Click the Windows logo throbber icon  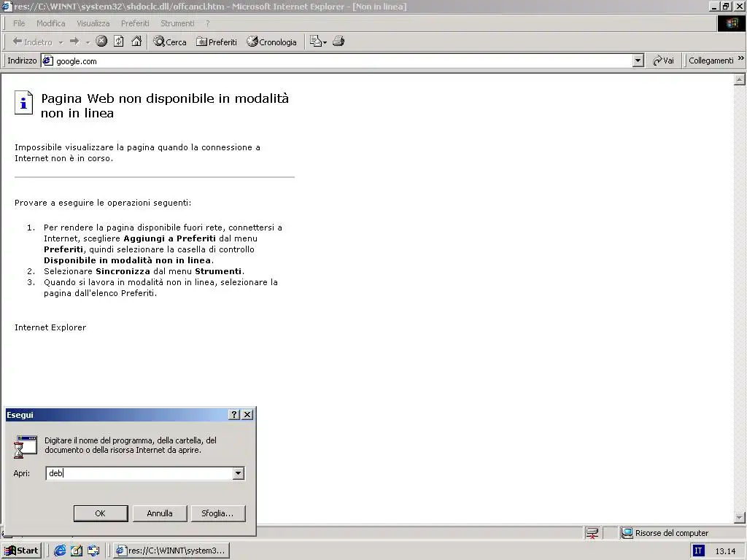click(x=731, y=23)
